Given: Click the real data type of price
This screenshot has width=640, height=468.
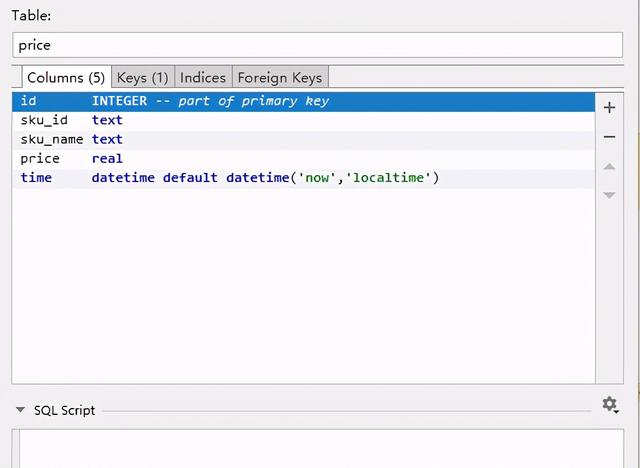Looking at the screenshot, I should click(x=107, y=158).
